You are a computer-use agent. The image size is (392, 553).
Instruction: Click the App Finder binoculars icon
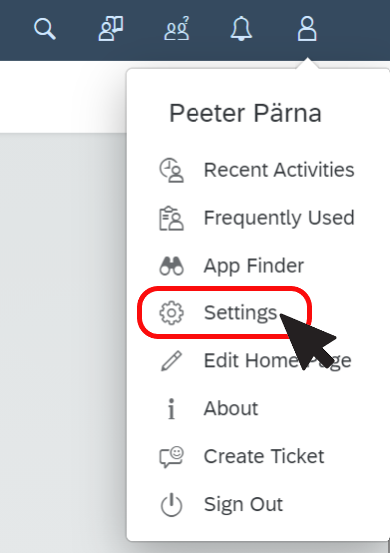point(171,266)
